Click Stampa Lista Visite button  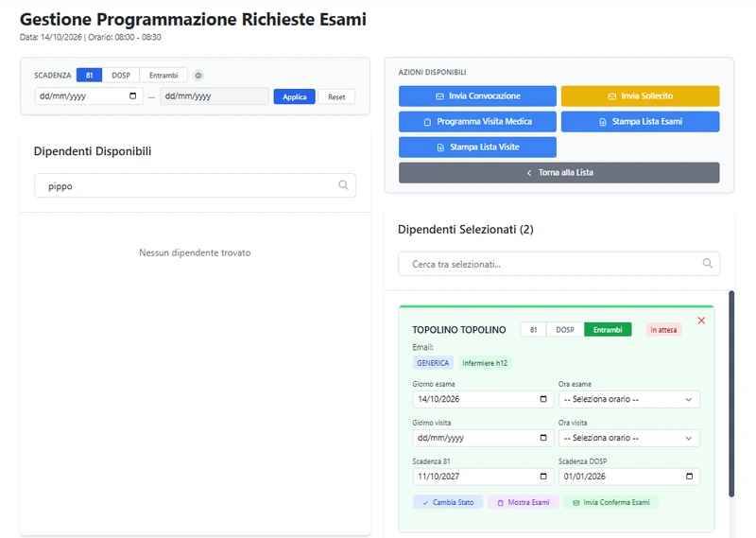[x=477, y=148]
